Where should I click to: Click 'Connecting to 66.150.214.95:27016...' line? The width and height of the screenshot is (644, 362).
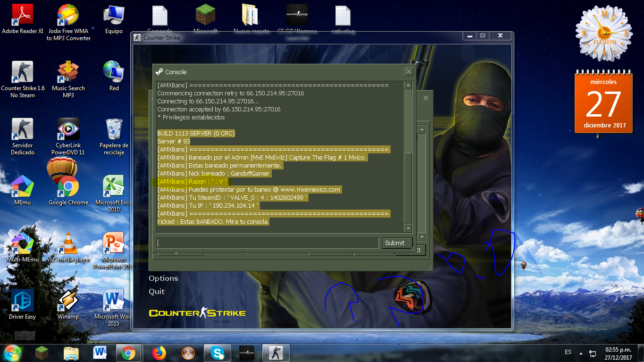point(208,101)
